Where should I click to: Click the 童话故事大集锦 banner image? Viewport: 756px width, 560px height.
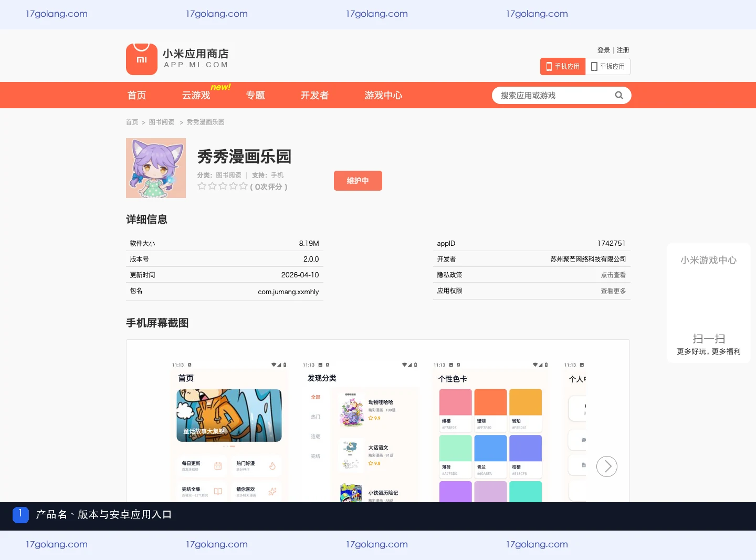click(229, 415)
